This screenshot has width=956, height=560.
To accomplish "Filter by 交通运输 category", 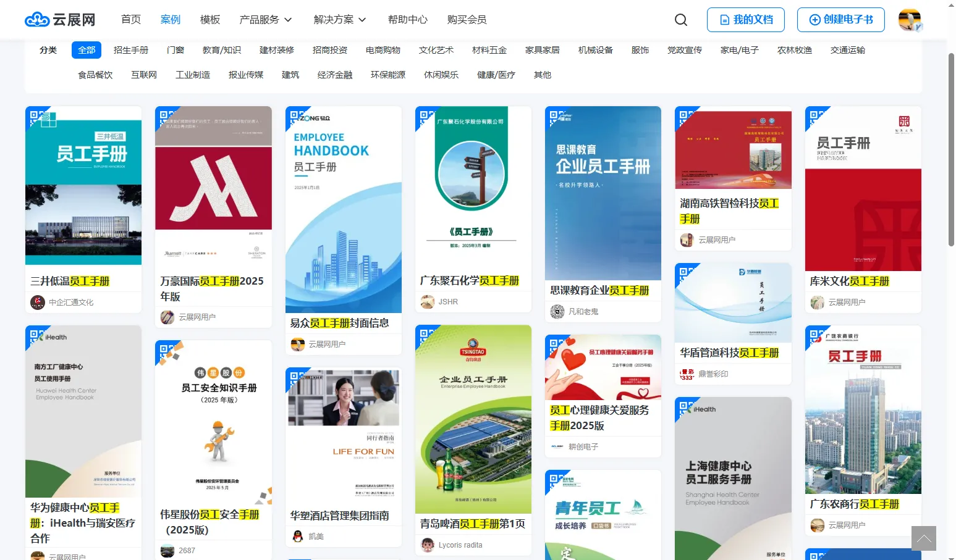I will (848, 50).
